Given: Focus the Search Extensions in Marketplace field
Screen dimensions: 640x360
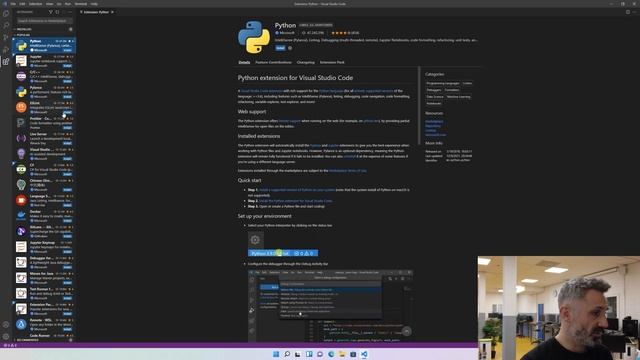Looking at the screenshot, I should pyautogui.click(x=44, y=20).
